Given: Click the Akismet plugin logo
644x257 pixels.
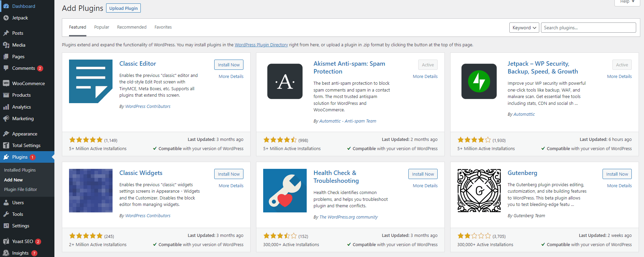Looking at the screenshot, I should click(x=285, y=81).
